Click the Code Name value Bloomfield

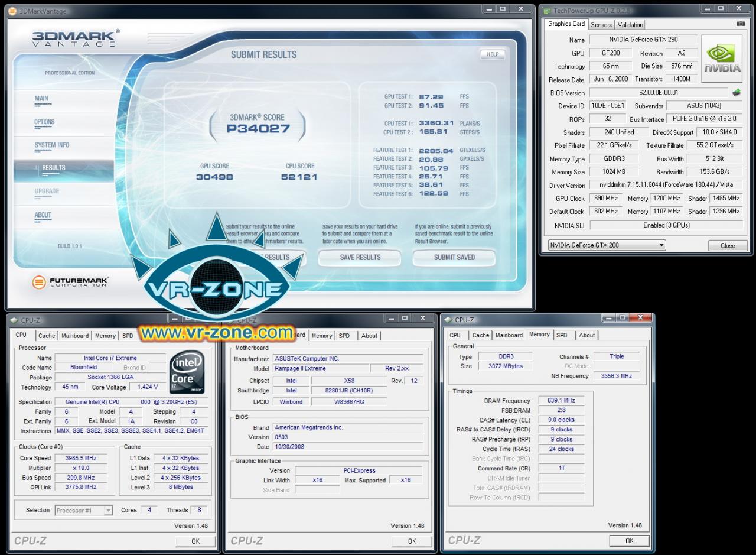pos(83,368)
